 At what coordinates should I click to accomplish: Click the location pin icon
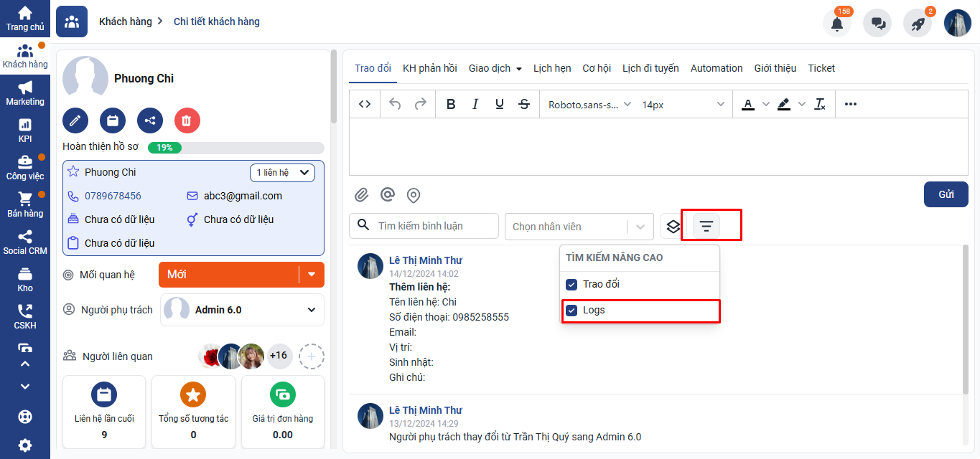[x=413, y=195]
